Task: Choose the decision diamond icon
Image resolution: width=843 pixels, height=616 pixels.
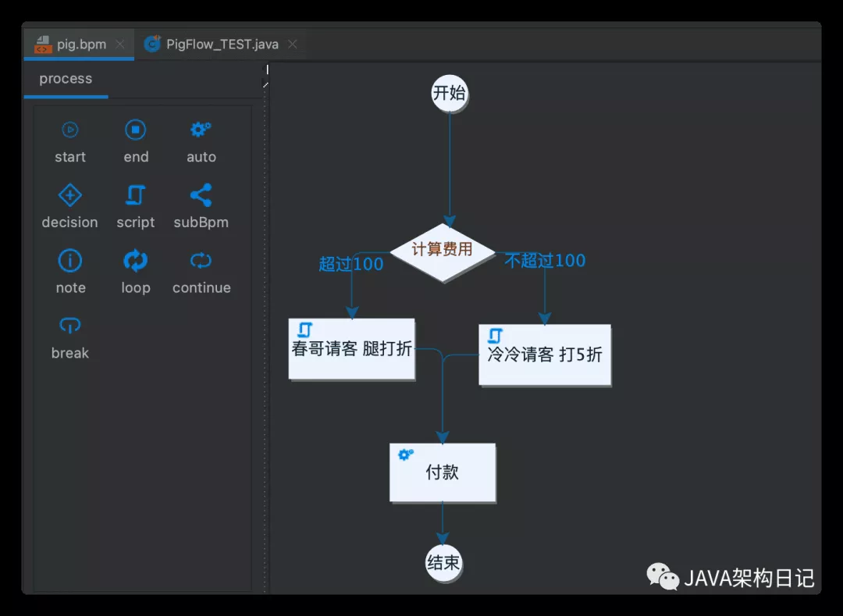Action: [x=70, y=195]
